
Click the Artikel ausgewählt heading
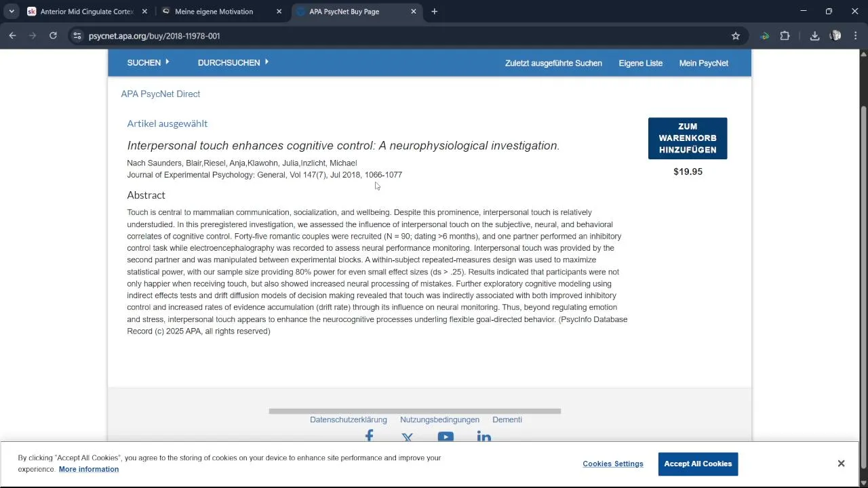[x=167, y=123]
